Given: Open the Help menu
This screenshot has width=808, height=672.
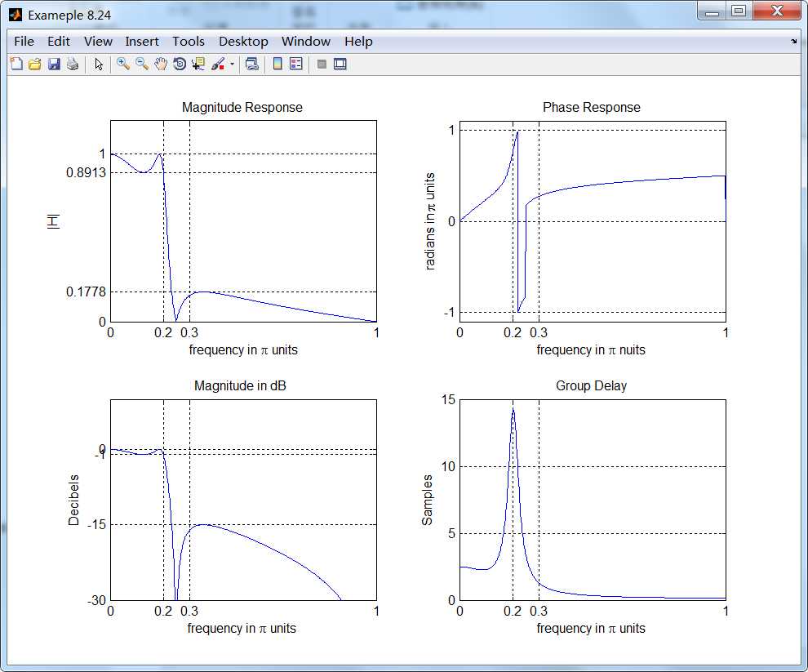Looking at the screenshot, I should tap(358, 42).
